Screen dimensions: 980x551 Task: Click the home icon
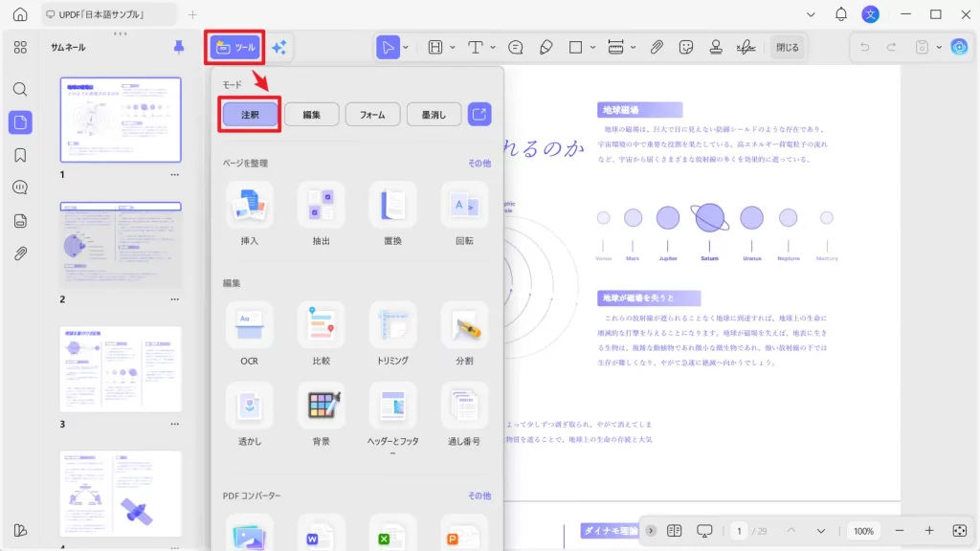(20, 14)
